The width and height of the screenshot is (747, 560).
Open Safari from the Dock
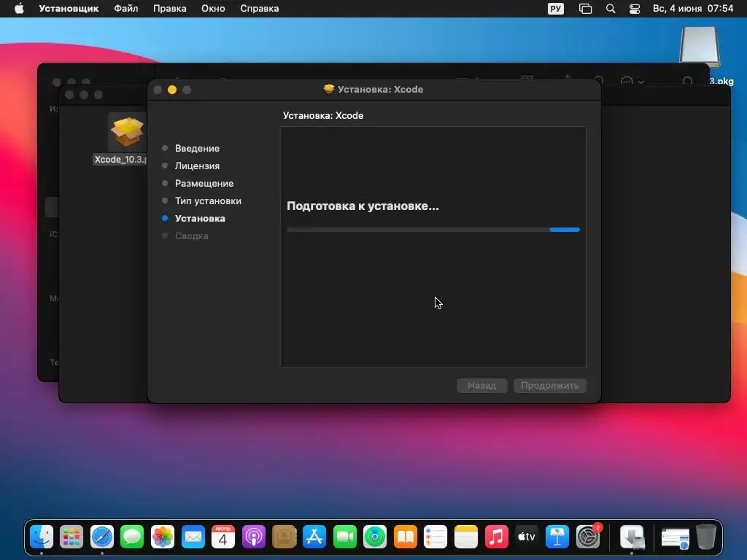coord(102,537)
